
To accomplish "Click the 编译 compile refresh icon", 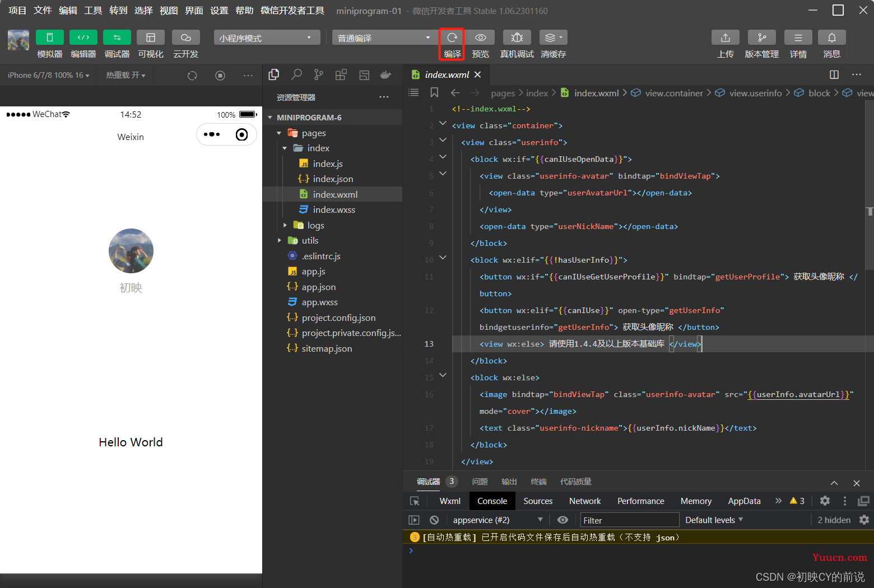I will pyautogui.click(x=452, y=38).
